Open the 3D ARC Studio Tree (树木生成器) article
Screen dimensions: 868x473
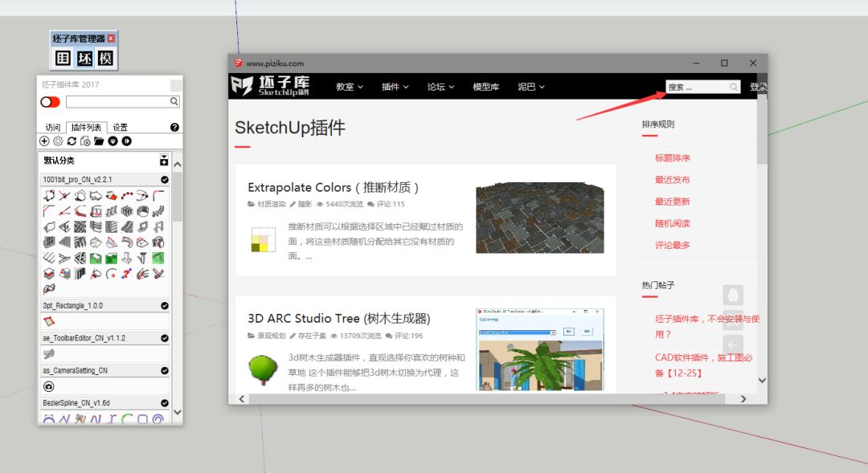click(x=339, y=319)
